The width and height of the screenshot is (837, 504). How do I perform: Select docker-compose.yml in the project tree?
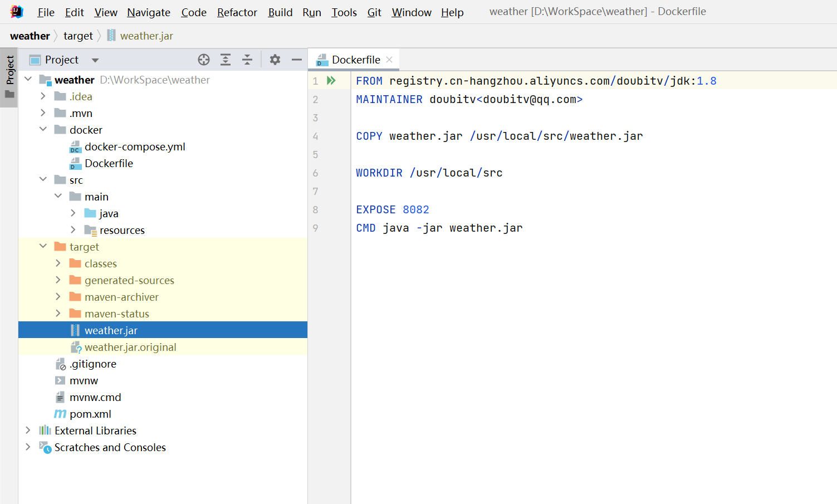tap(134, 146)
